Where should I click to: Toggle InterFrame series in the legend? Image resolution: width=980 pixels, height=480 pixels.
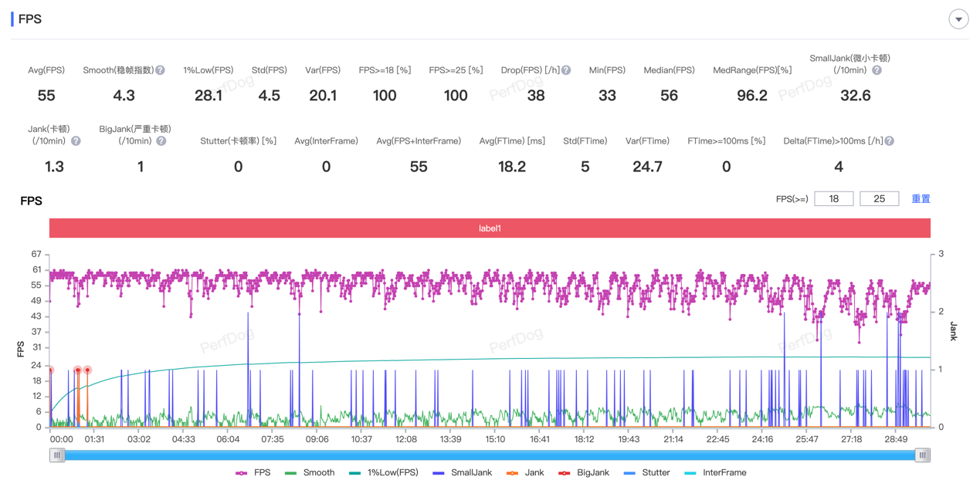coord(715,472)
